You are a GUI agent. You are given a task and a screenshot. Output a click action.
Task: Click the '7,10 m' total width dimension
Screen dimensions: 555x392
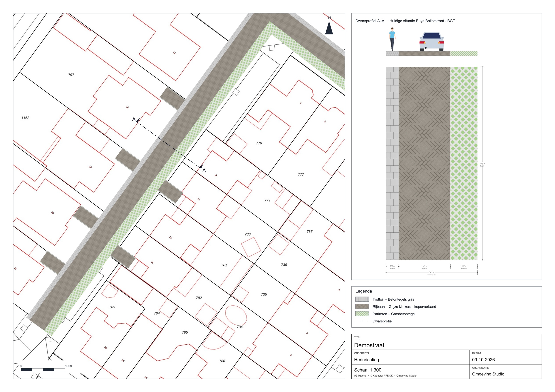(432, 272)
